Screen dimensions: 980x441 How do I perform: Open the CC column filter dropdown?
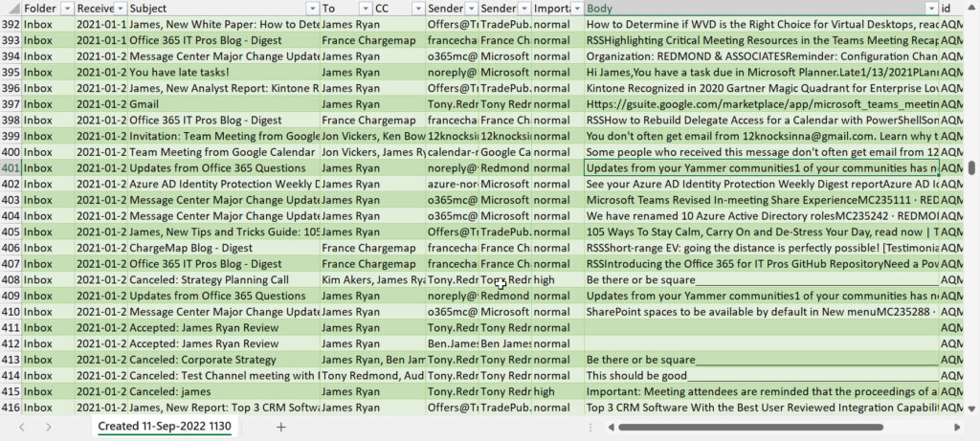419,8
